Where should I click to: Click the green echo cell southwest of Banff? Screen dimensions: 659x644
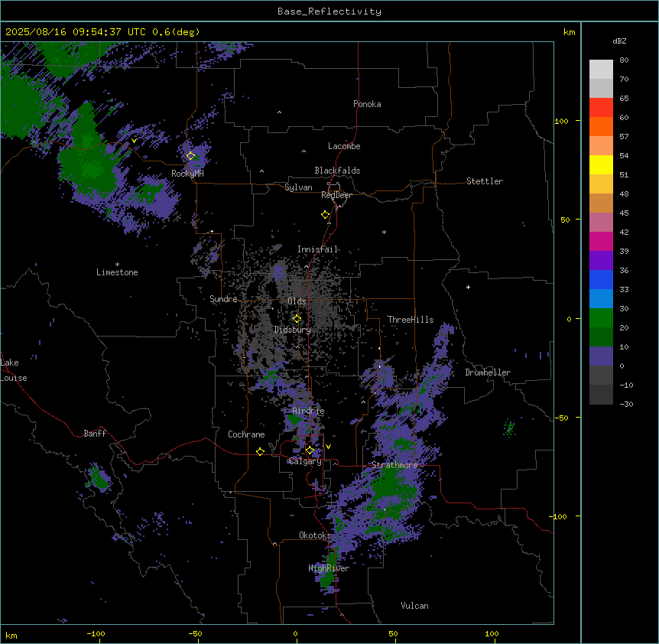click(x=99, y=478)
